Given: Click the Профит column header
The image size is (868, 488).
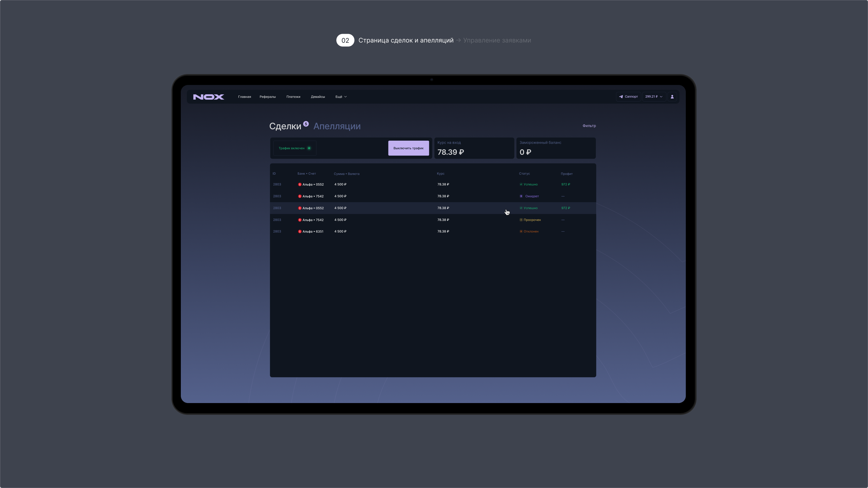Looking at the screenshot, I should 566,174.
